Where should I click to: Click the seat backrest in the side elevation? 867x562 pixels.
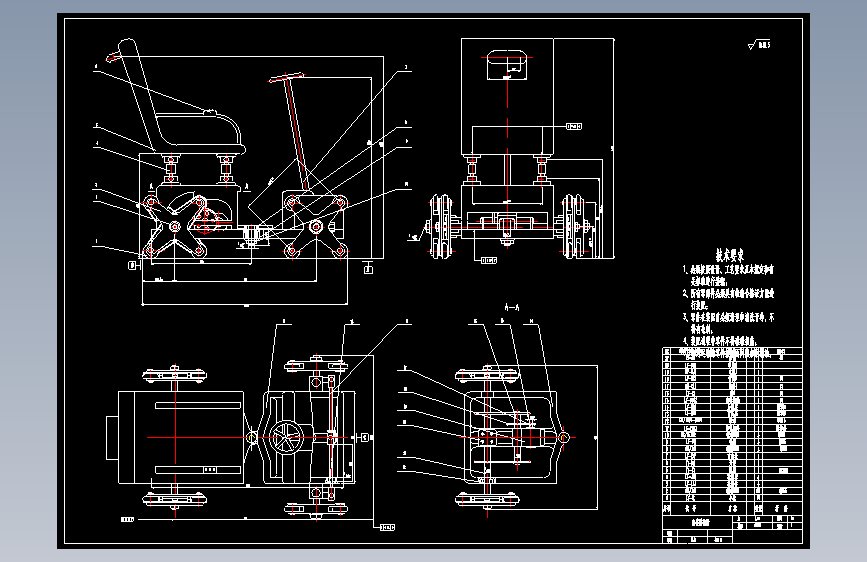pyautogui.click(x=136, y=94)
